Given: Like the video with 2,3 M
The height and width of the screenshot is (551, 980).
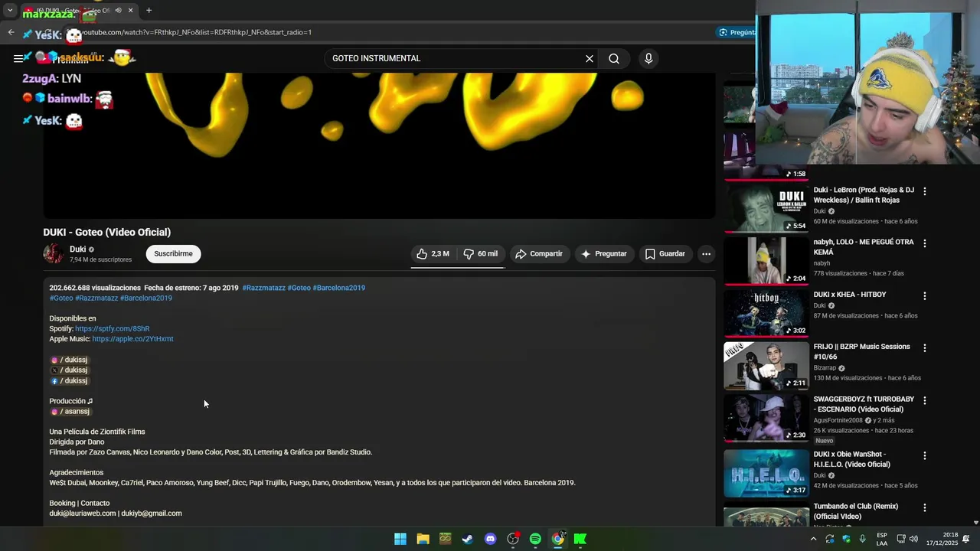Looking at the screenshot, I should 433,253.
